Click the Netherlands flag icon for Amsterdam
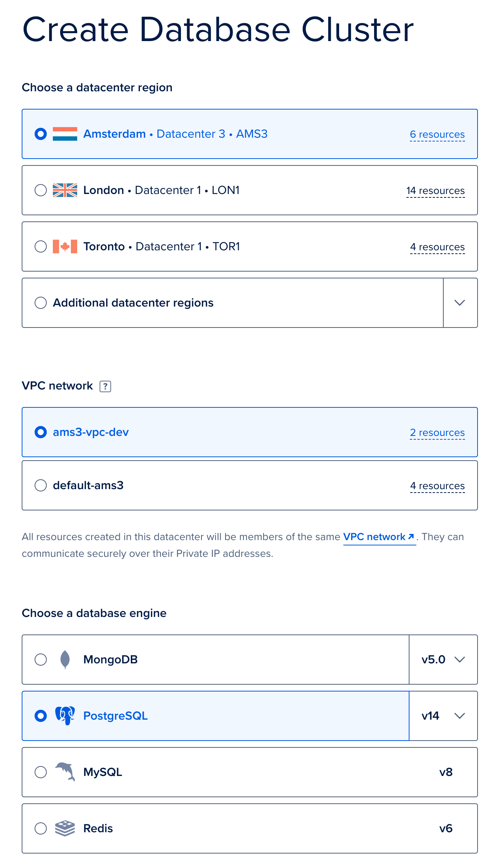The image size is (492, 868). 65,134
